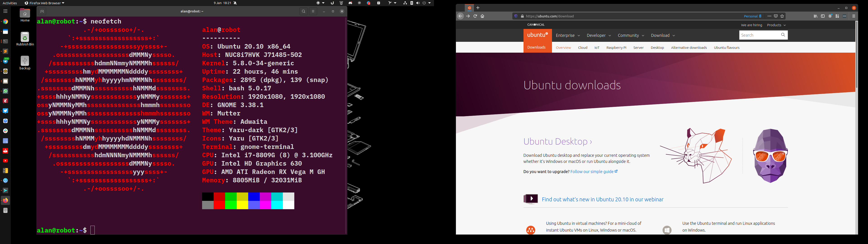868x244 pixels.
Task: Bookmark this page with star icon
Action: point(782,16)
